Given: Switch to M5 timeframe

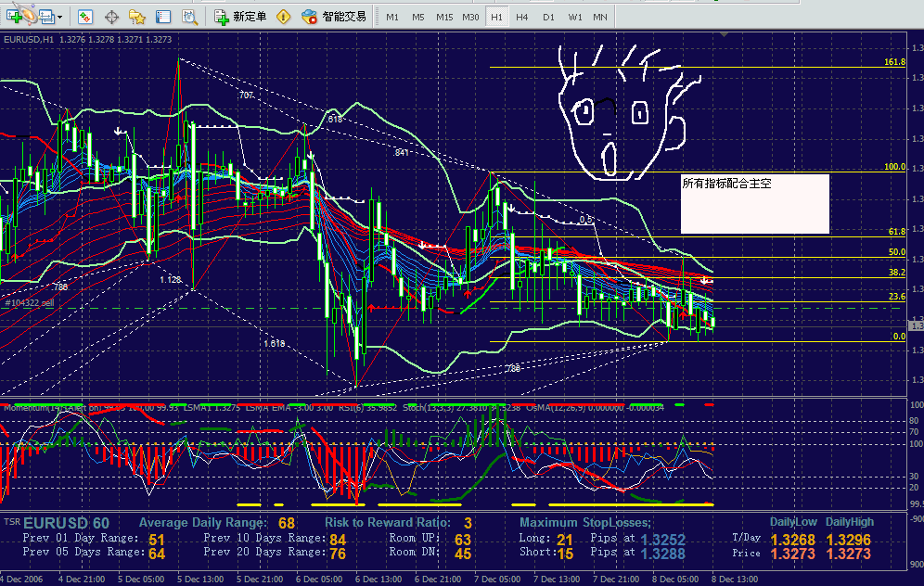Looking at the screenshot, I should tap(418, 17).
